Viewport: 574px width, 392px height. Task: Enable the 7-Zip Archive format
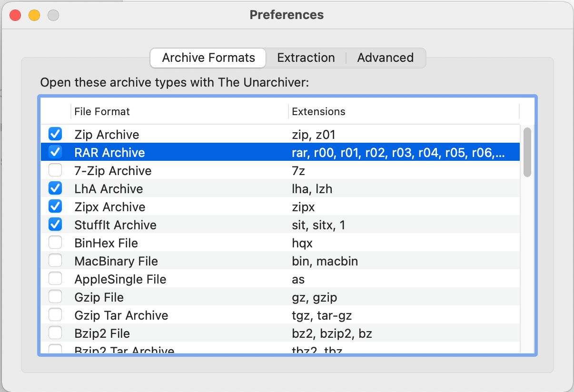click(55, 170)
